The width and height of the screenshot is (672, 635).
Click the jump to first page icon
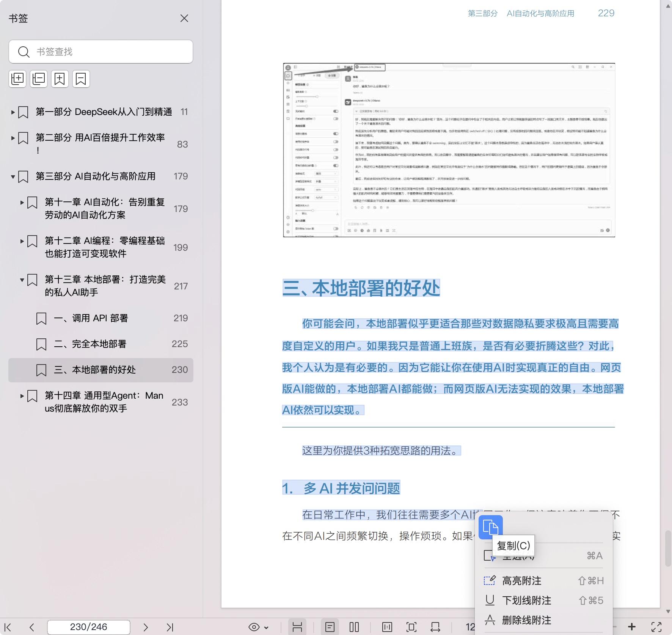pyautogui.click(x=8, y=627)
